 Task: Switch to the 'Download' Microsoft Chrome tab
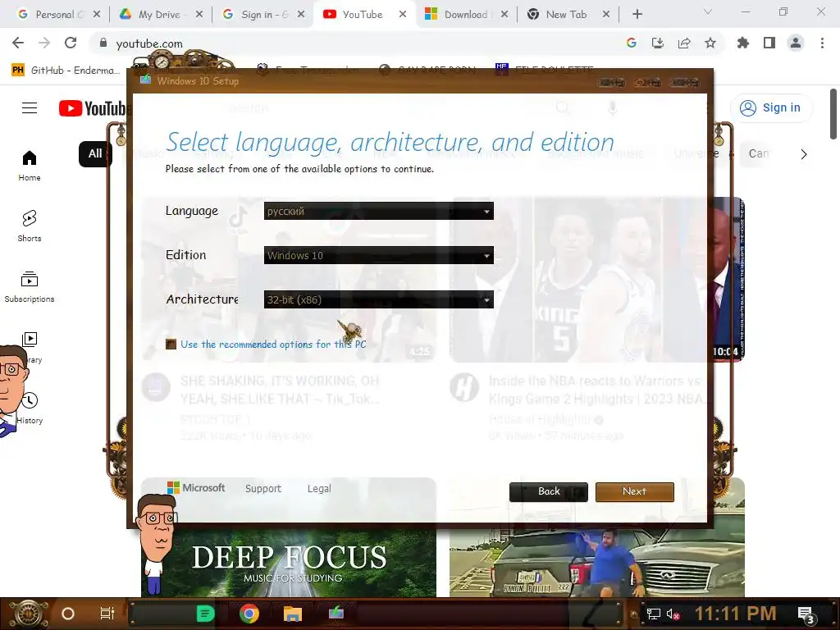click(465, 15)
